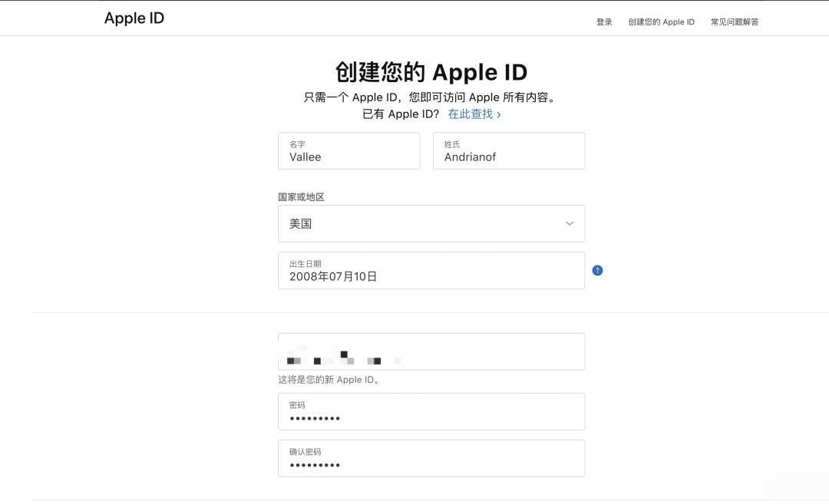Open the birth date help tooltip question mark
829x504 pixels.
pos(597,270)
